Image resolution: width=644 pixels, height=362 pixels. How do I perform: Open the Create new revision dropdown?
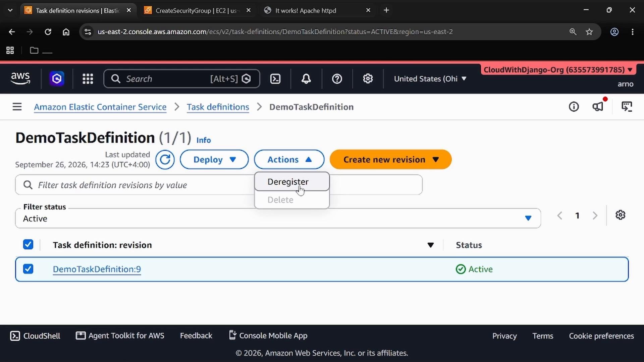pyautogui.click(x=391, y=160)
